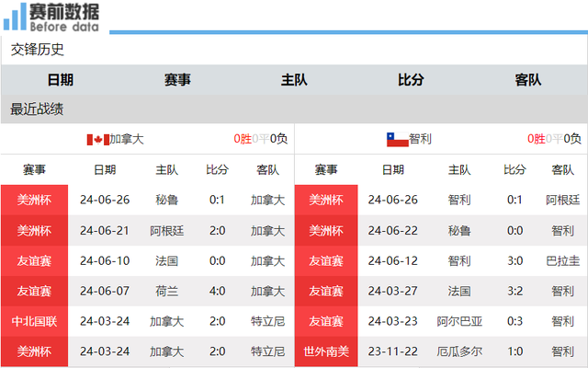The height and width of the screenshot is (368, 588).
Task: Click the date 24-06-12
Action: pyautogui.click(x=392, y=260)
